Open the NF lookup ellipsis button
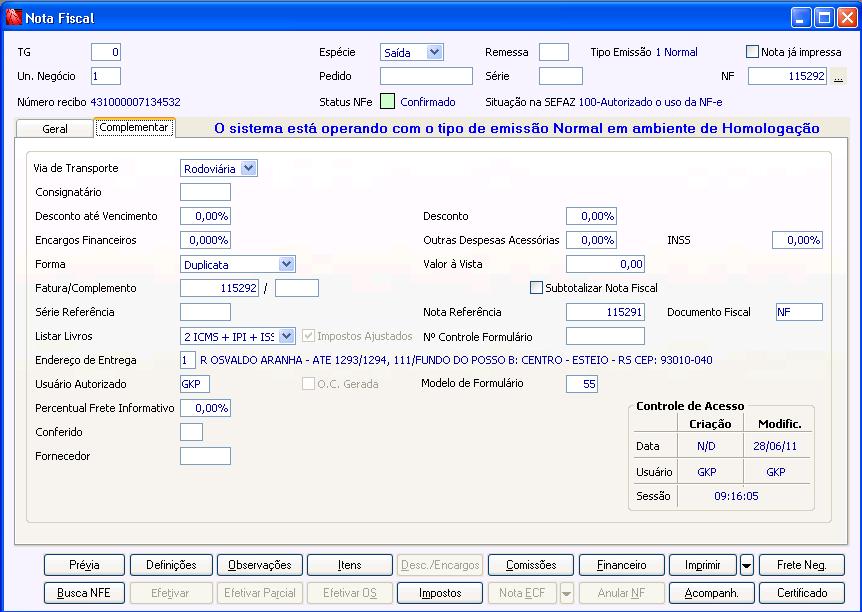The width and height of the screenshot is (862, 612). coord(838,76)
